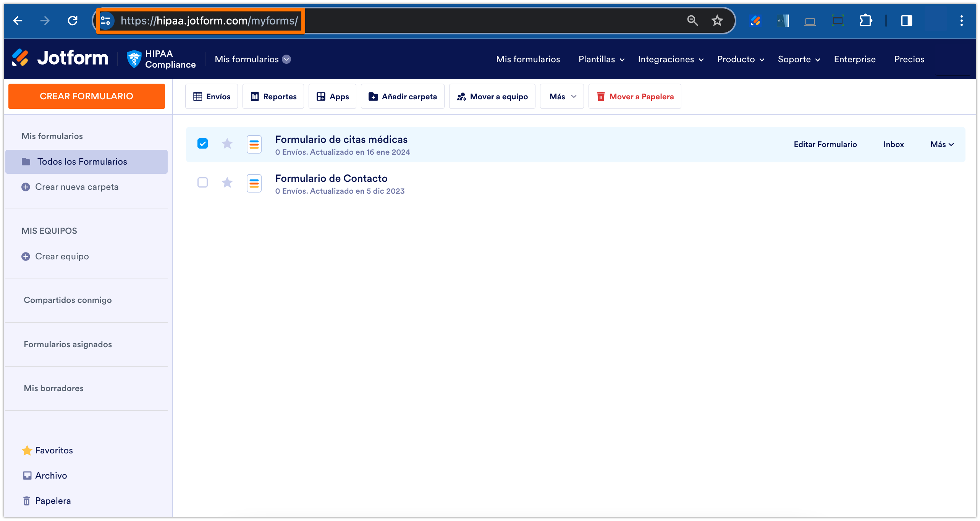
Task: Reload the page with the refresh icon
Action: (x=73, y=21)
